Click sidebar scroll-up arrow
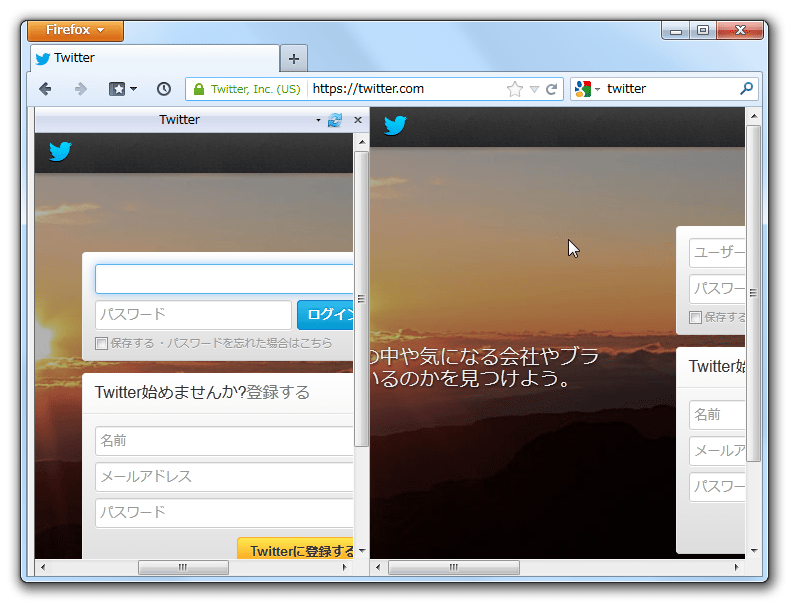This screenshot has width=793, height=607. click(x=362, y=142)
